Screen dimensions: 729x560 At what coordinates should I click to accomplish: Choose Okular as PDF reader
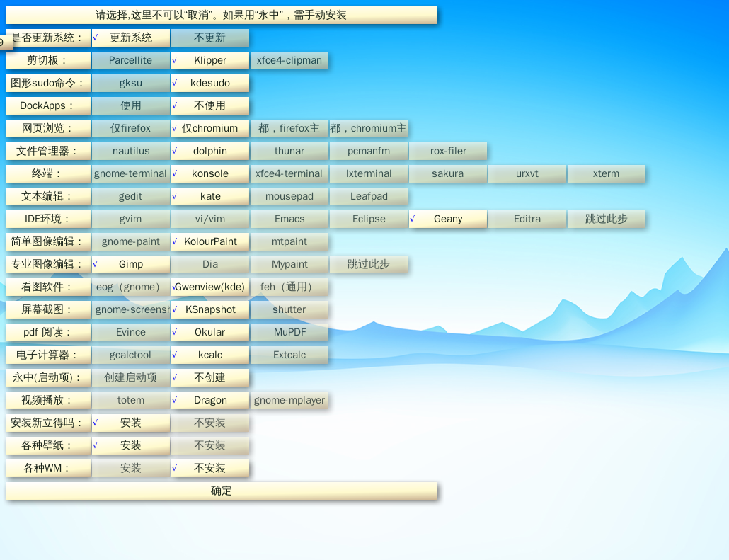click(x=210, y=333)
